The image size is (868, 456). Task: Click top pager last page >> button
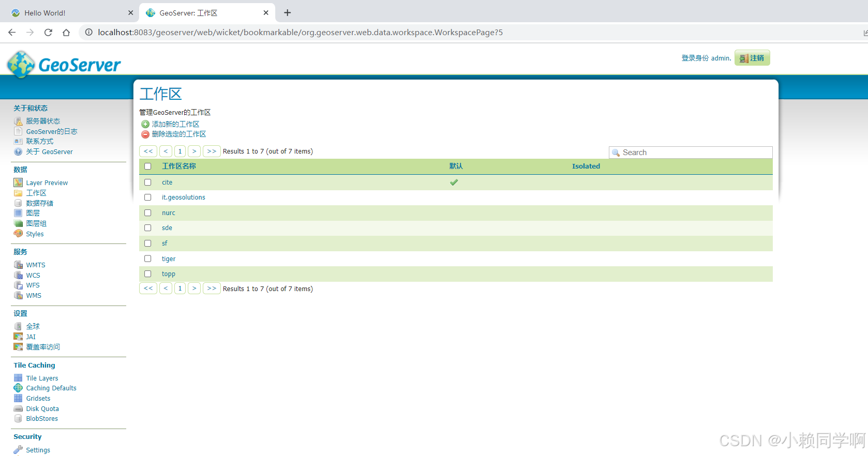click(x=212, y=151)
